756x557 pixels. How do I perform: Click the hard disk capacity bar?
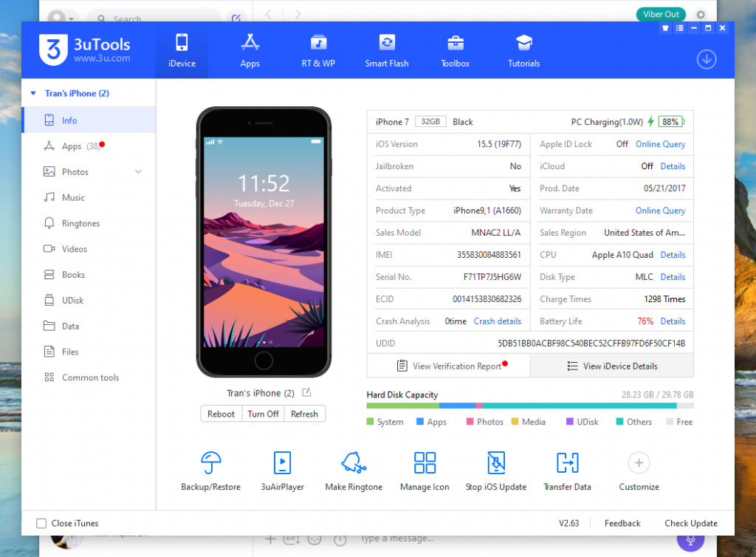coord(530,406)
